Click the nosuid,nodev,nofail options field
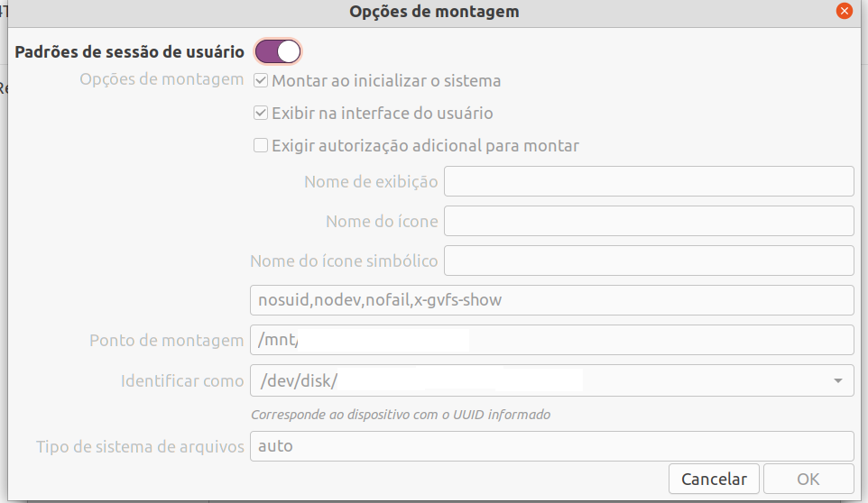The height and width of the screenshot is (503, 868). (552, 300)
